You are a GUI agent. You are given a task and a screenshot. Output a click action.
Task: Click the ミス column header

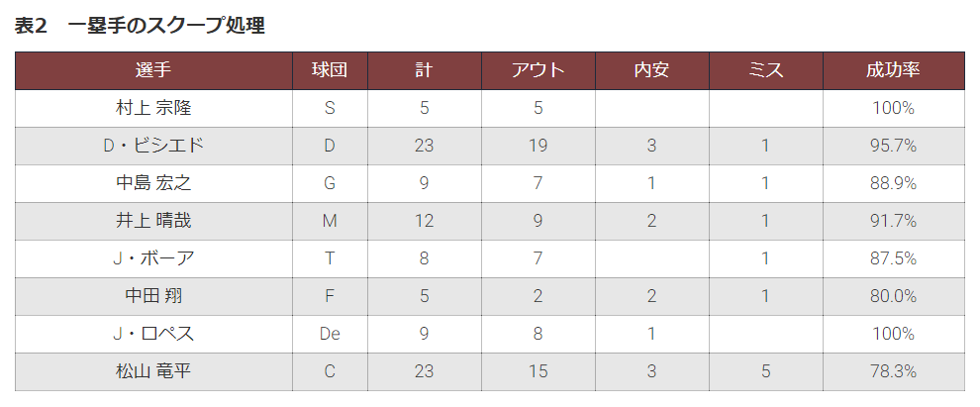[765, 70]
